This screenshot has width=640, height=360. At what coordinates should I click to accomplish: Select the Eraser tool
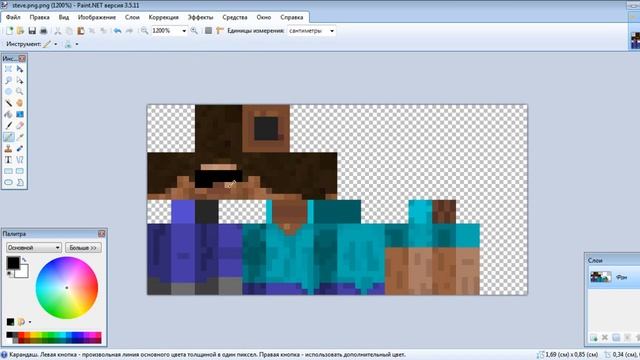coord(20,126)
